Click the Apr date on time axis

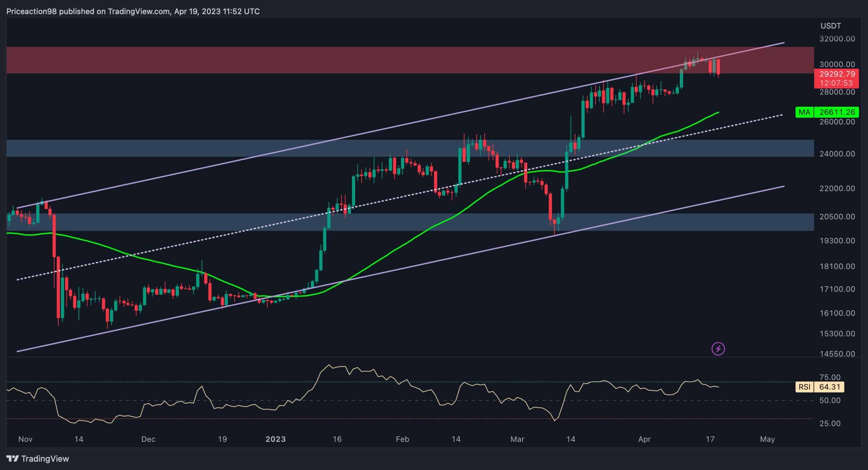pos(644,439)
